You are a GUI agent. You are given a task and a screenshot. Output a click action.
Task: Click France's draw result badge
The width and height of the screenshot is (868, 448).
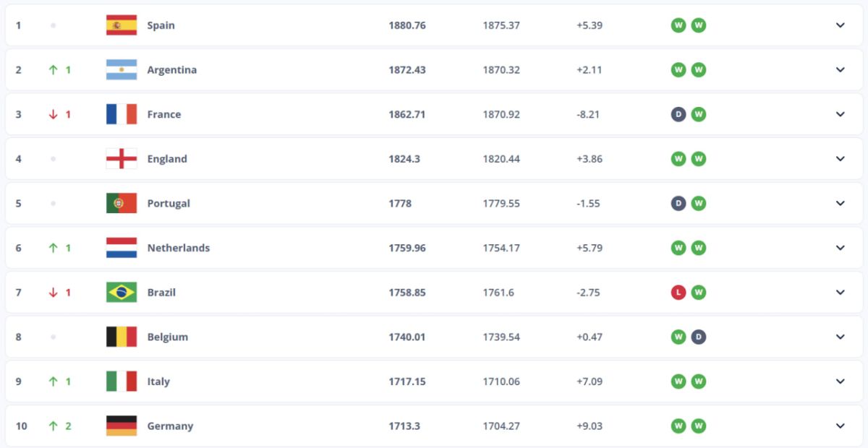coord(678,114)
